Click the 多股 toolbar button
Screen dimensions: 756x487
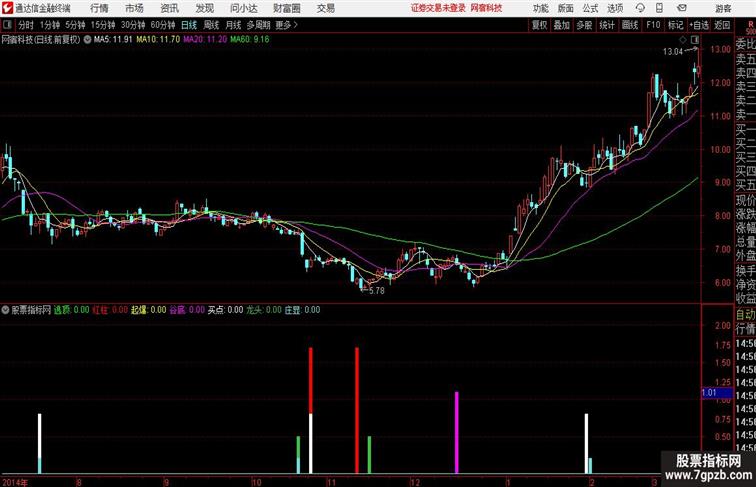coord(584,25)
